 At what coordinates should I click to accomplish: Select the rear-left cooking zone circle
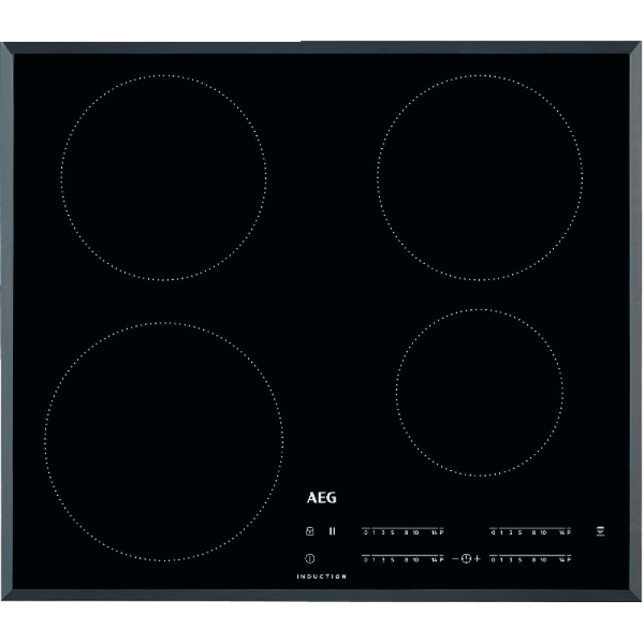163,177
